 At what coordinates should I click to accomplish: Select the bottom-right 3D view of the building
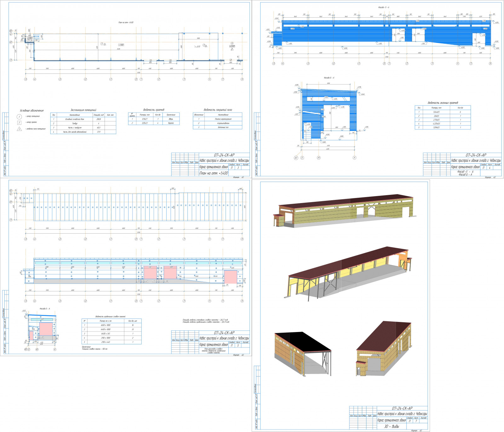coord(384,349)
